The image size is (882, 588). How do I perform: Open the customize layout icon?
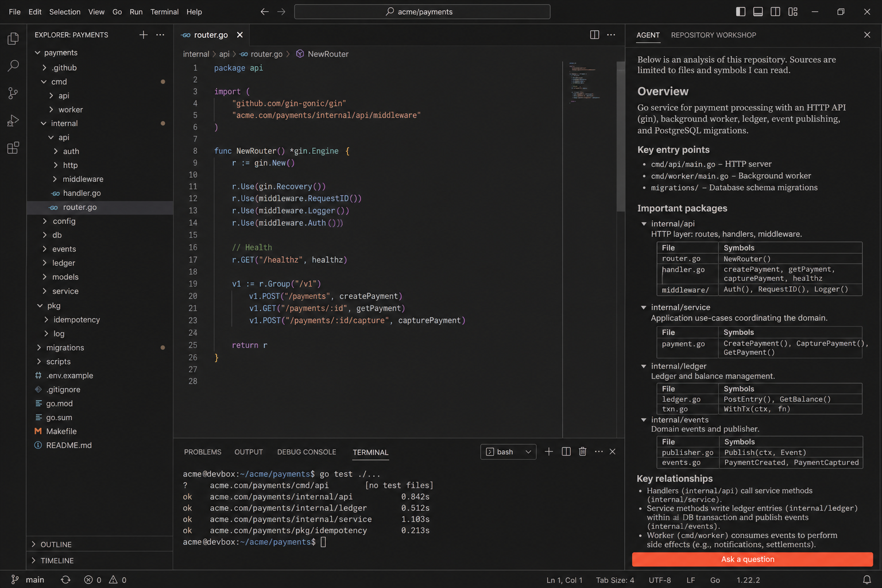(x=793, y=11)
